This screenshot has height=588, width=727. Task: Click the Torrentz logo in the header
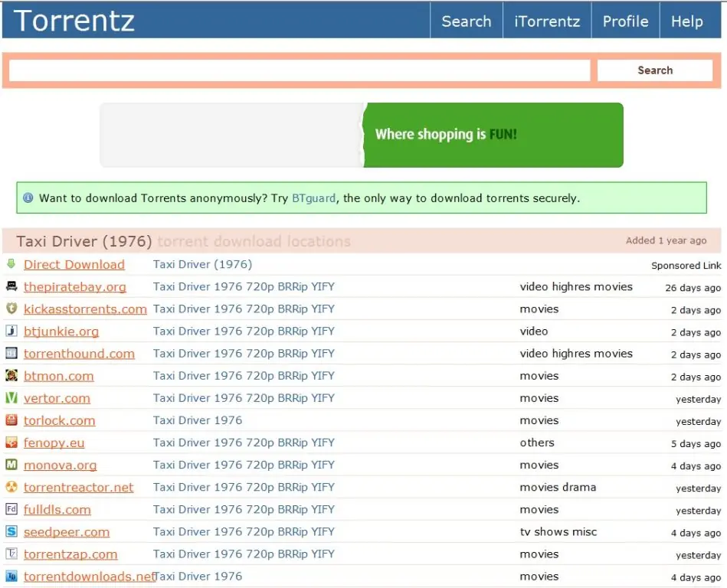point(74,21)
